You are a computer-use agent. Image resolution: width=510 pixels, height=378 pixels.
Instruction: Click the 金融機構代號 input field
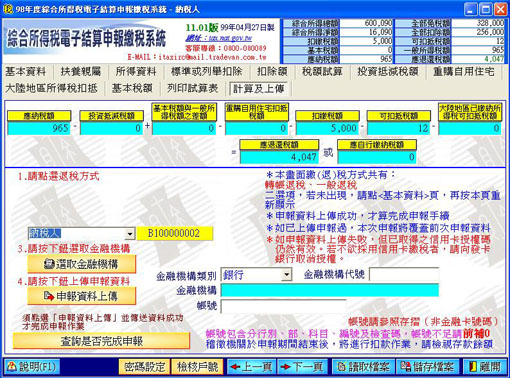coord(404,275)
